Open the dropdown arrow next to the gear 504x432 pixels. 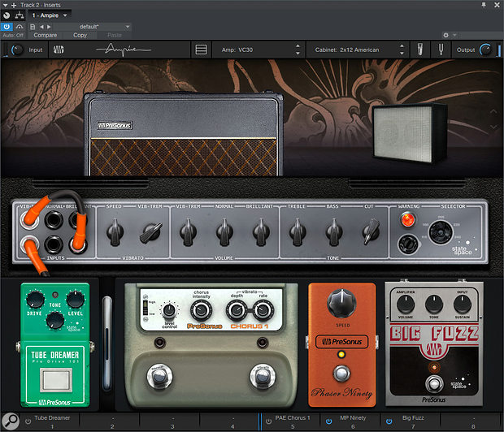pyautogui.click(x=454, y=35)
